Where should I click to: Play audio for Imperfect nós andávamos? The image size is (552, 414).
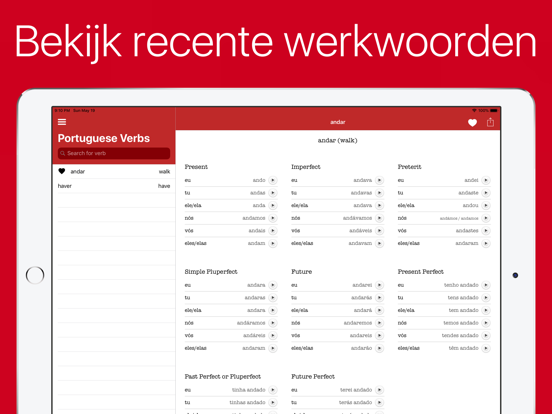pos(380,218)
